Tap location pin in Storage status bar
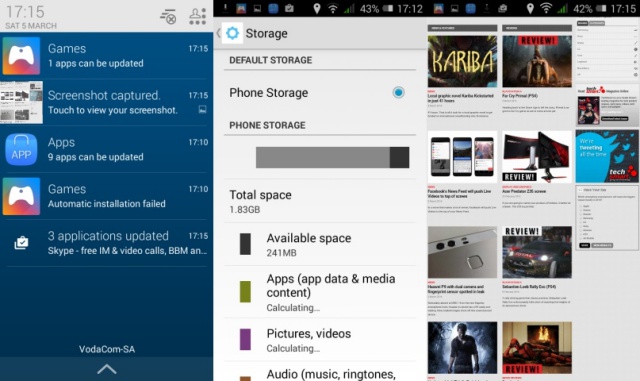This screenshot has height=381, width=640. [x=317, y=8]
